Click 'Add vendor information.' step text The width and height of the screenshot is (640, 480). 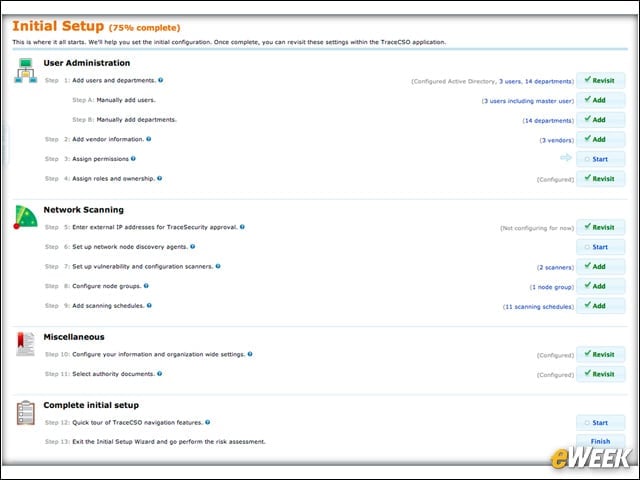pos(108,139)
